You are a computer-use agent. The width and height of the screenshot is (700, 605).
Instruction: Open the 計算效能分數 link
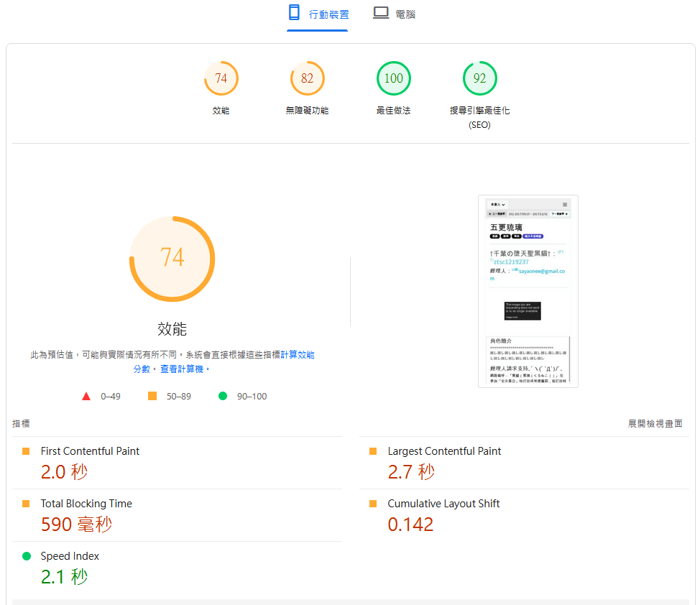click(297, 355)
